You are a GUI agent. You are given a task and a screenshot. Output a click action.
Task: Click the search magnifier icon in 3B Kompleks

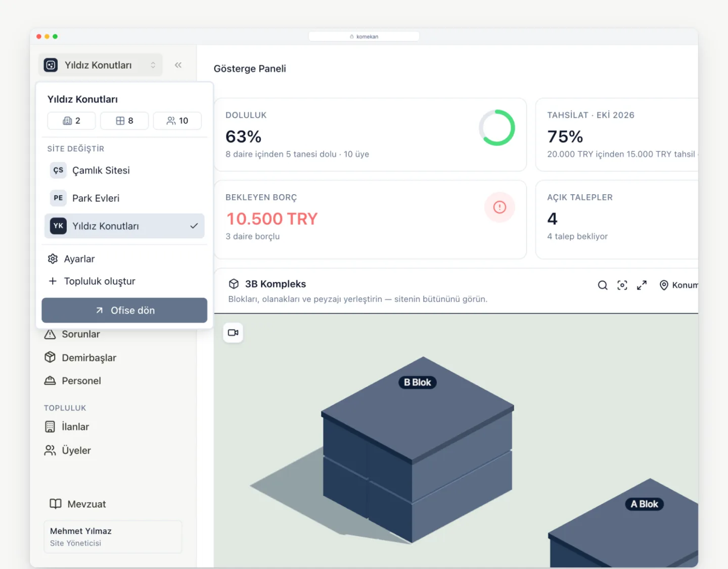tap(603, 285)
